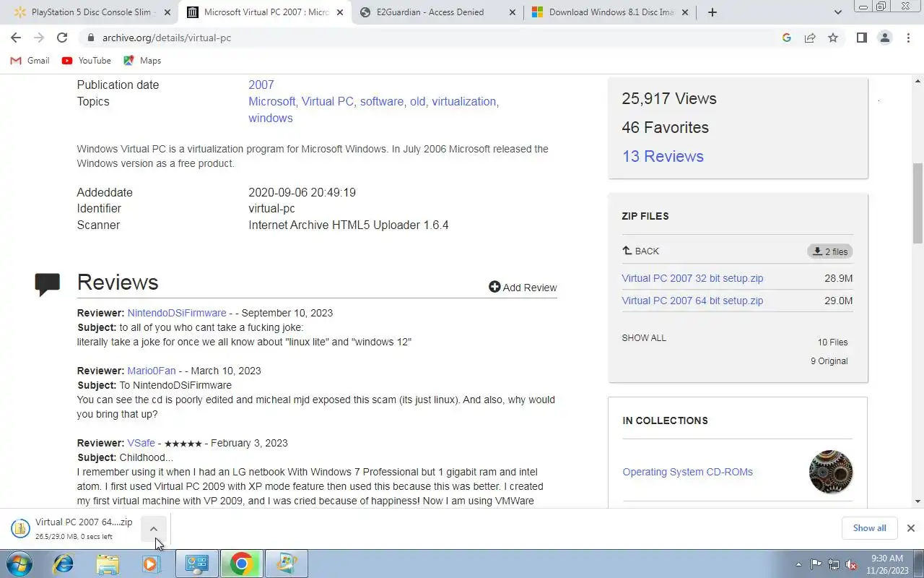The image size is (924, 578).
Task: Click the Add Review button
Action: [523, 287]
